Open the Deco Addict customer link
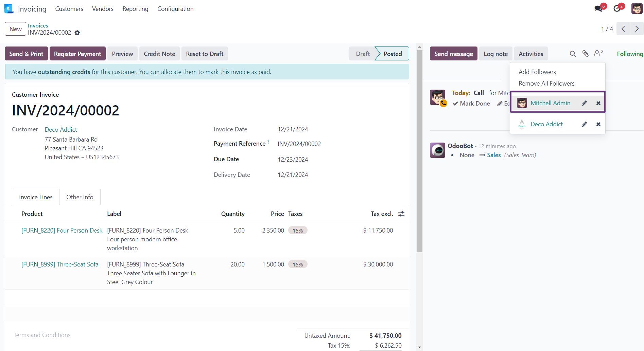Screen dimensions: 644x351 (61, 129)
